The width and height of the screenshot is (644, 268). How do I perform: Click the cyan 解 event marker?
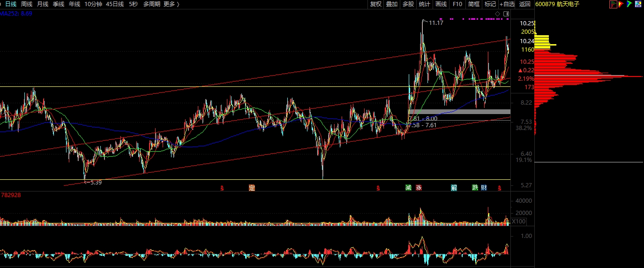(454, 188)
